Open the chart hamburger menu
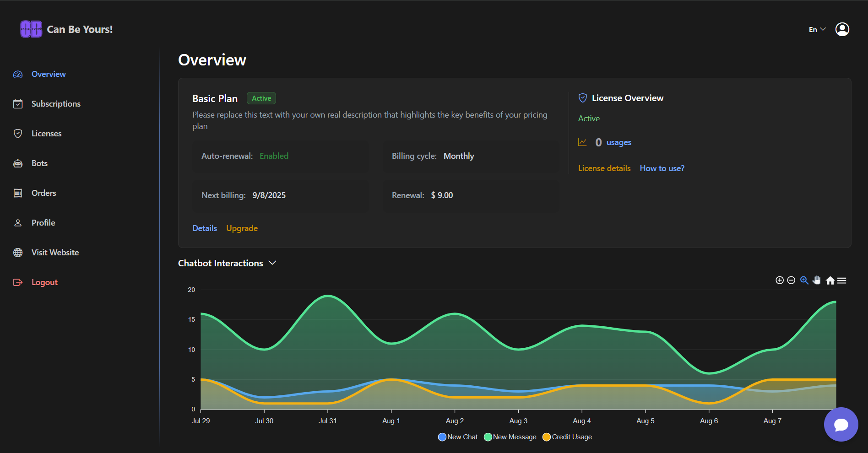Screen dimensions: 868x453 [842, 280]
